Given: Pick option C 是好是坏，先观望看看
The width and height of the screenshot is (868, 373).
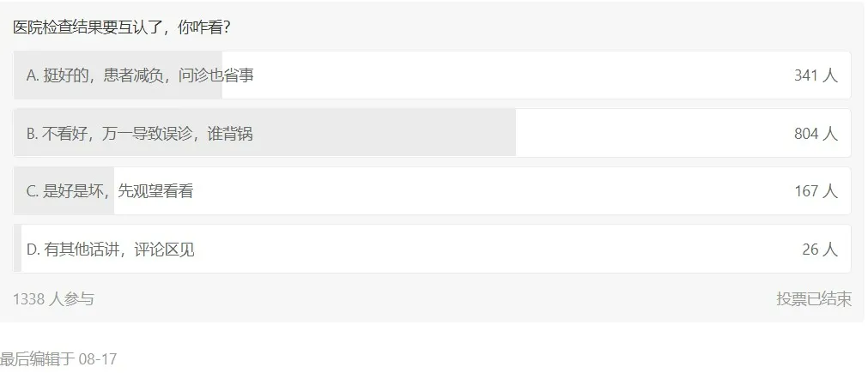Looking at the screenshot, I should (x=118, y=191).
